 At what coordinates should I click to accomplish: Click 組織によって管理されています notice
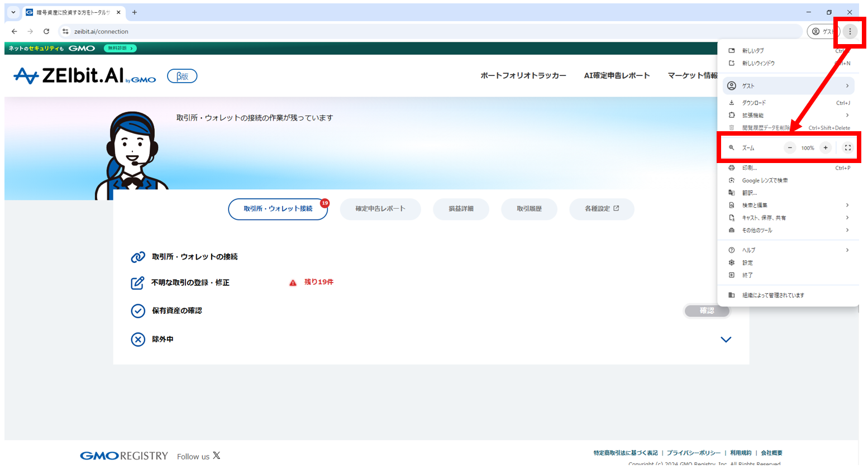point(788,295)
